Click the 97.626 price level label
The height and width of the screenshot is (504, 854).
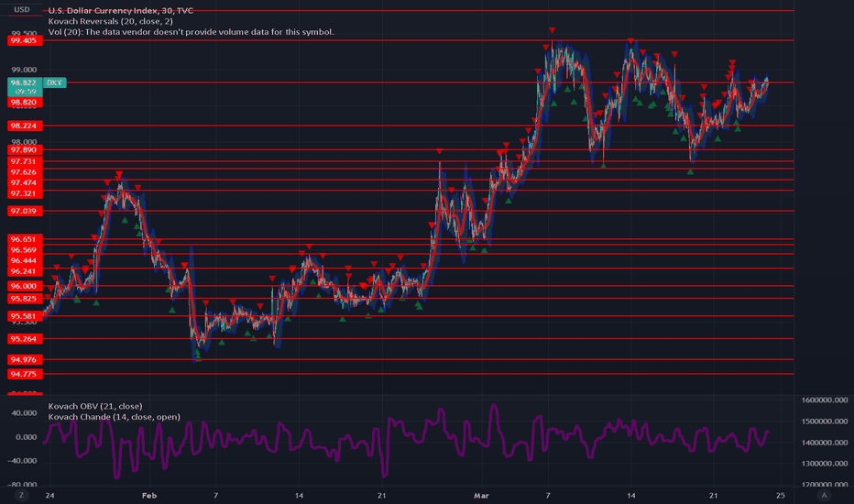[25, 172]
